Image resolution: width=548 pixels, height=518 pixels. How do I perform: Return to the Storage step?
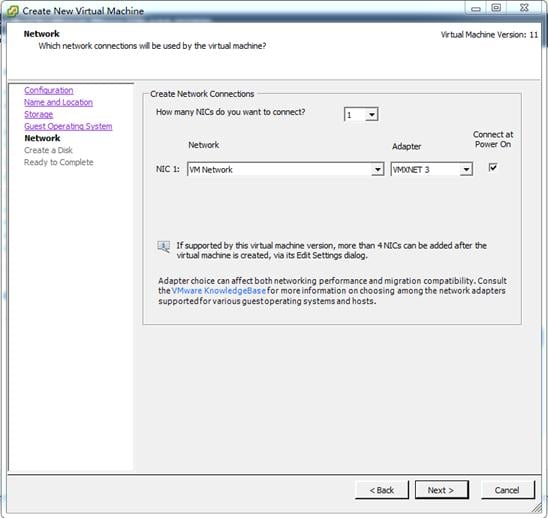pos(38,114)
